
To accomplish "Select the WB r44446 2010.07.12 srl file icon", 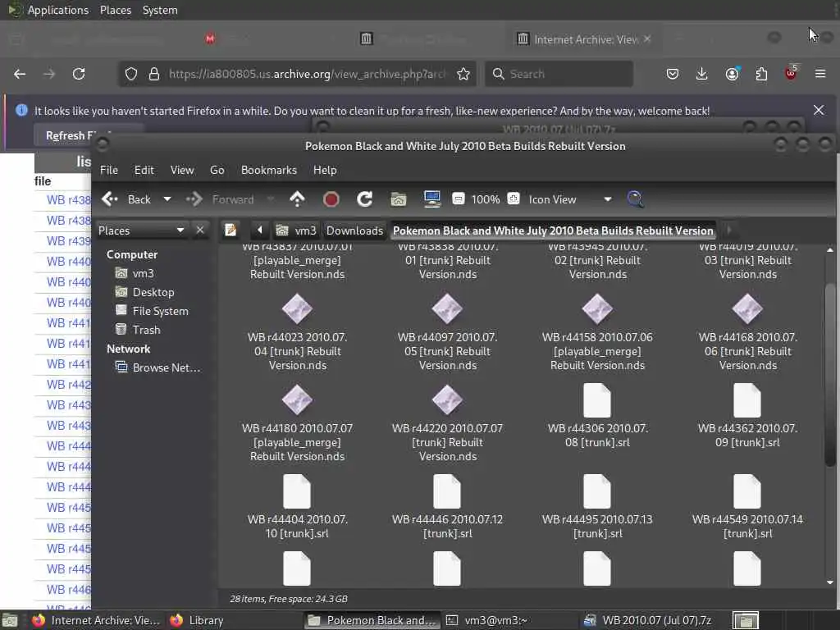I will [447, 491].
